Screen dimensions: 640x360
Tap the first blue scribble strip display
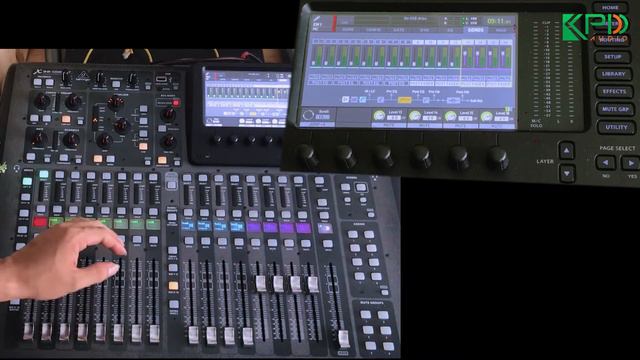[188, 226]
